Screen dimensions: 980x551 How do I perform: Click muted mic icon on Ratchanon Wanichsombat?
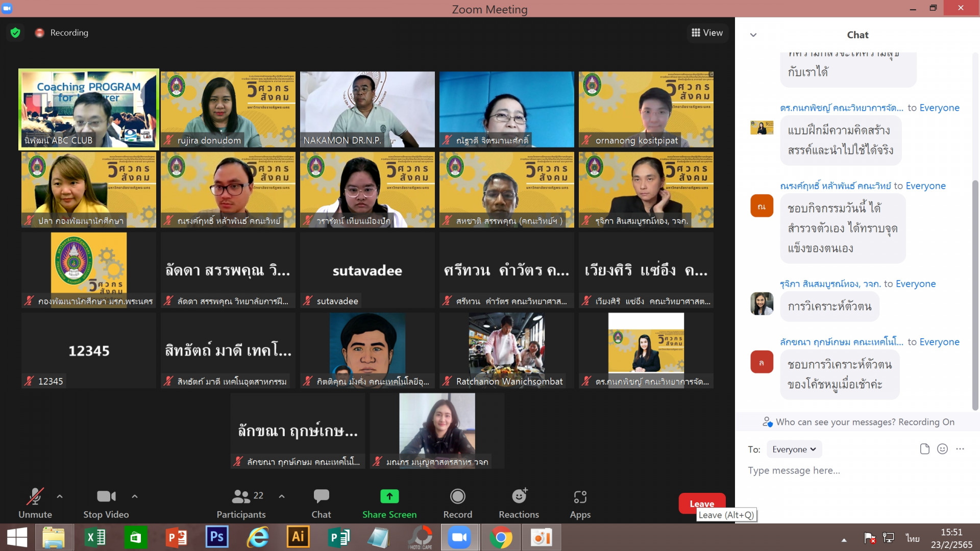(447, 381)
